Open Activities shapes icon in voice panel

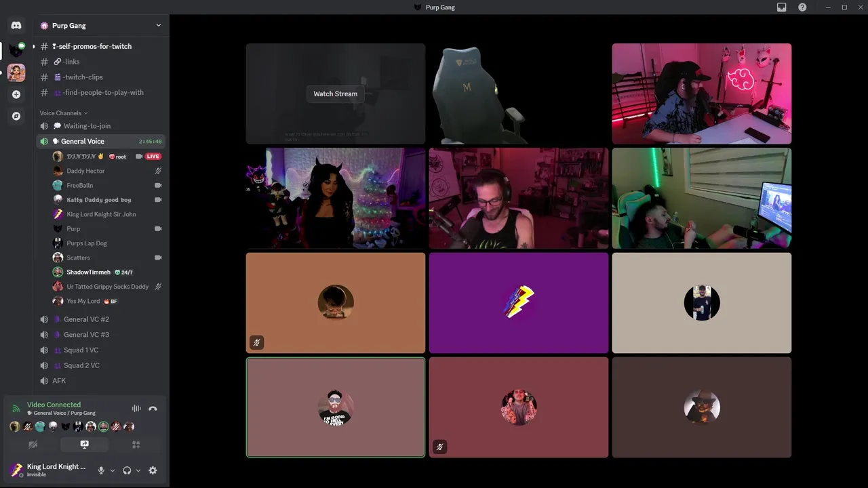tap(136, 445)
